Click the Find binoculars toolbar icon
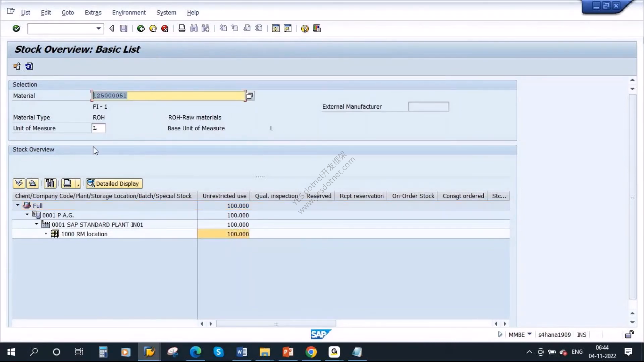644x362 pixels. 194,28
